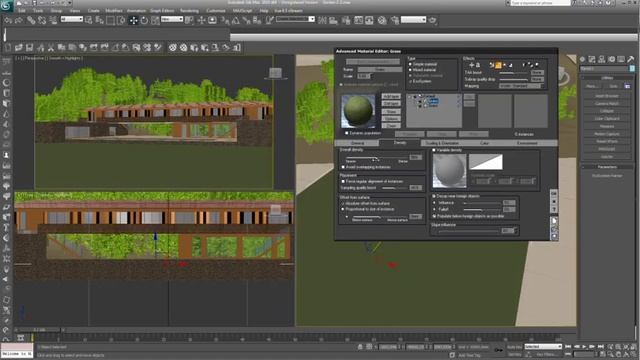Select the Select and Link tool
The width and height of the screenshot is (640, 360).
pyautogui.click(x=31, y=20)
